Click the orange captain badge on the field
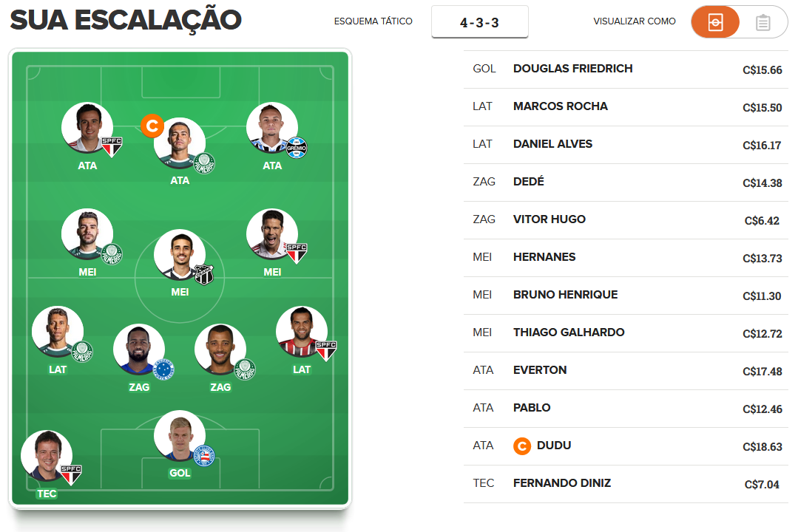This screenshot has width=798, height=532. point(152,126)
